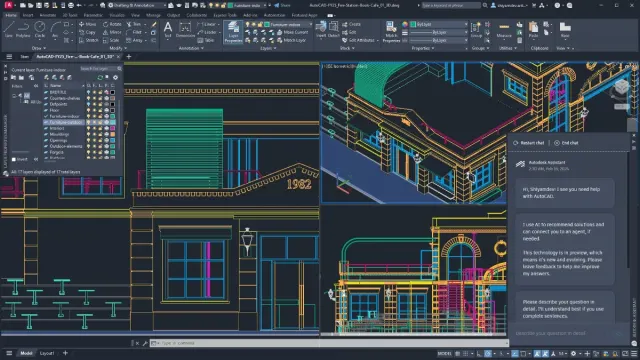The width and height of the screenshot is (640, 360).
Task: Collapse the All filter tree node
Action: click(14, 96)
